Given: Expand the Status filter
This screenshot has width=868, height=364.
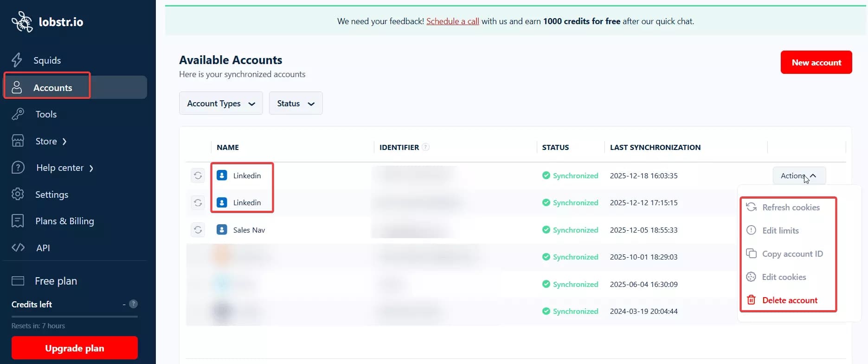Looking at the screenshot, I should (296, 103).
